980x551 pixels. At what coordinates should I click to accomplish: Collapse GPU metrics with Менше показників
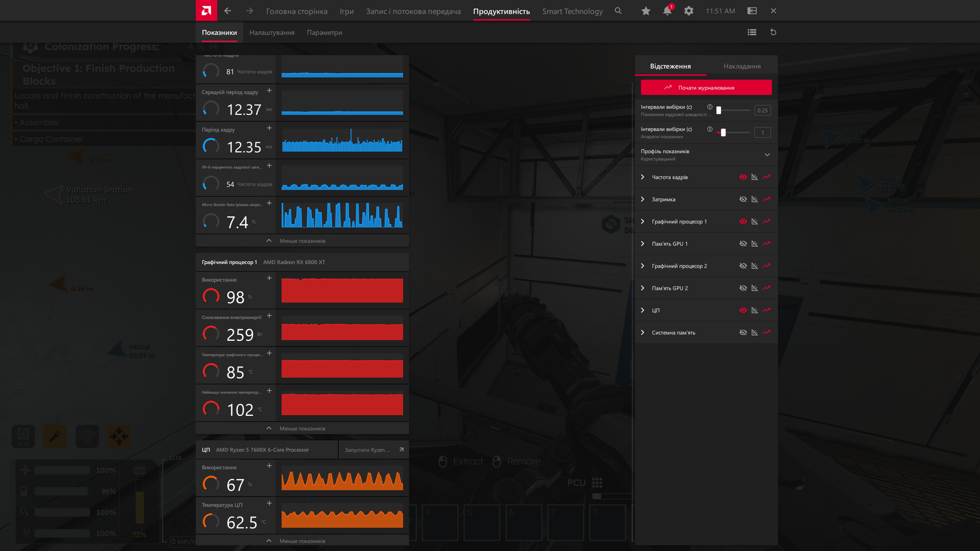click(302, 428)
